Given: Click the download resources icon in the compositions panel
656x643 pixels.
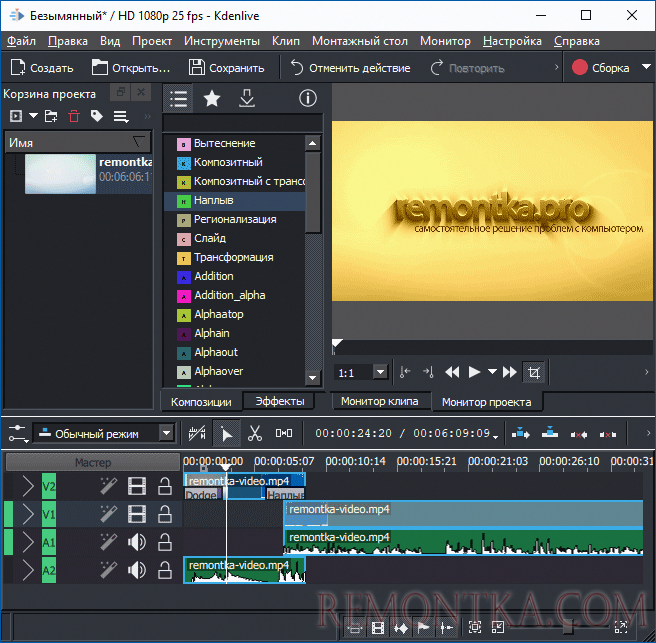Looking at the screenshot, I should [247, 98].
